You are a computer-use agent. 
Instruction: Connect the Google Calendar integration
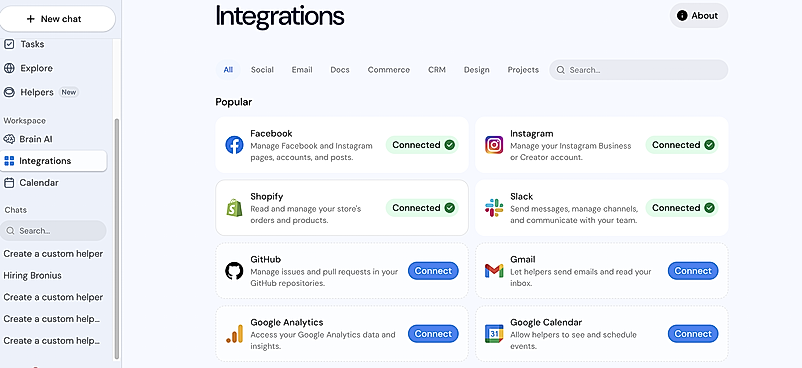(x=693, y=334)
